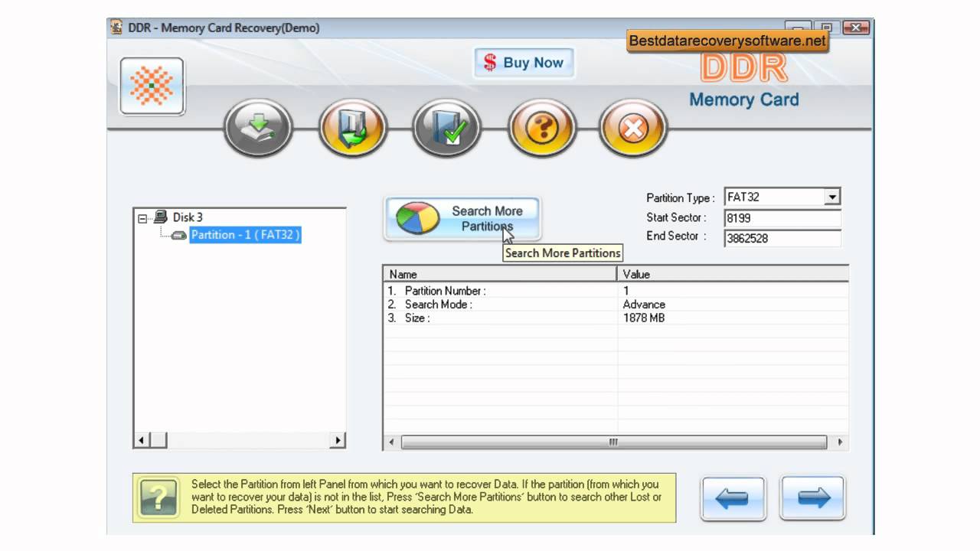This screenshot has height=551, width=980.
Task: Select the Size row
Action: pos(616,318)
